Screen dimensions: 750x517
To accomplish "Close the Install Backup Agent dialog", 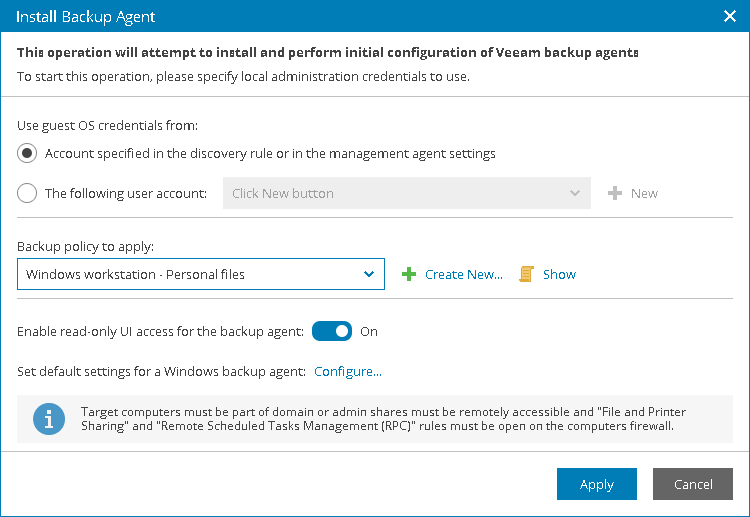I will (x=729, y=17).
